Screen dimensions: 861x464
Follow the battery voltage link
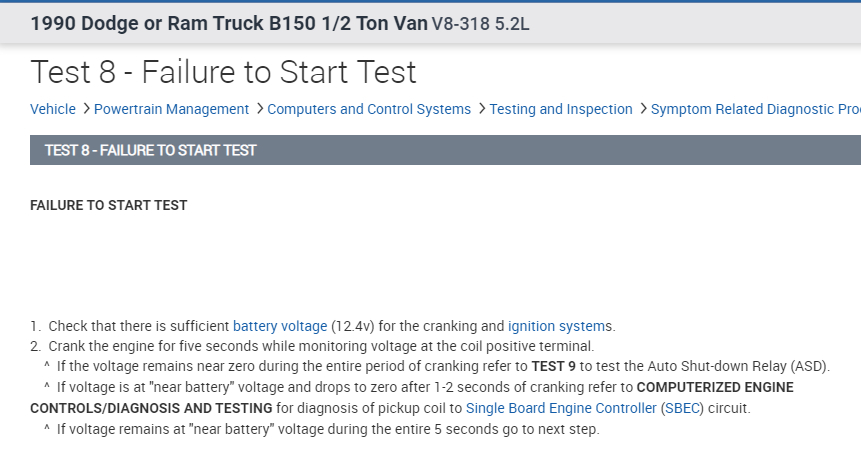point(280,326)
